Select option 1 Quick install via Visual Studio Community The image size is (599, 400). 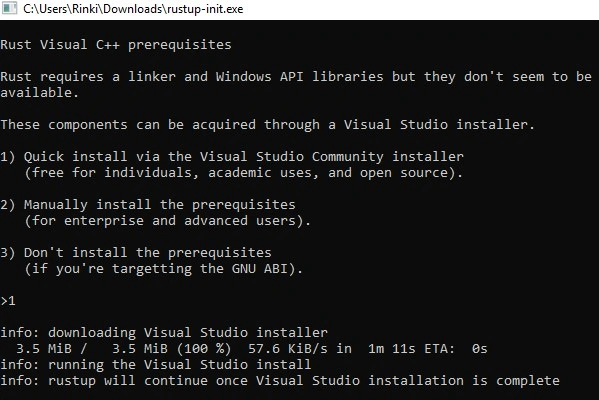pos(232,157)
